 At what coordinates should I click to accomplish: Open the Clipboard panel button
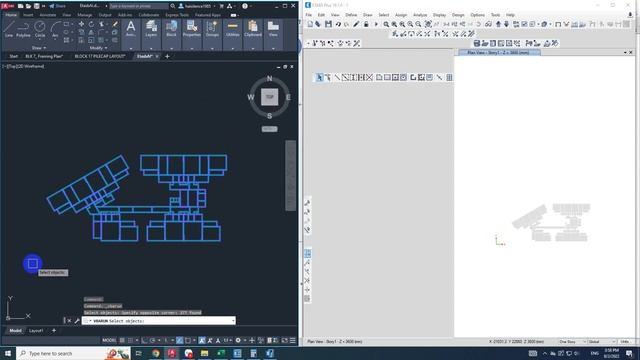pyautogui.click(x=253, y=29)
